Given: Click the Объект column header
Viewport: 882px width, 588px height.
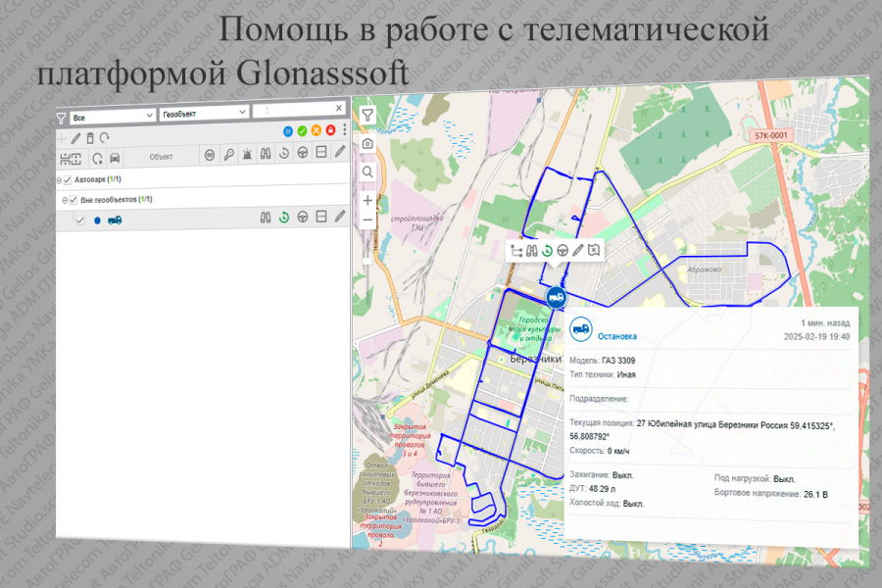Looking at the screenshot, I should 161,157.
